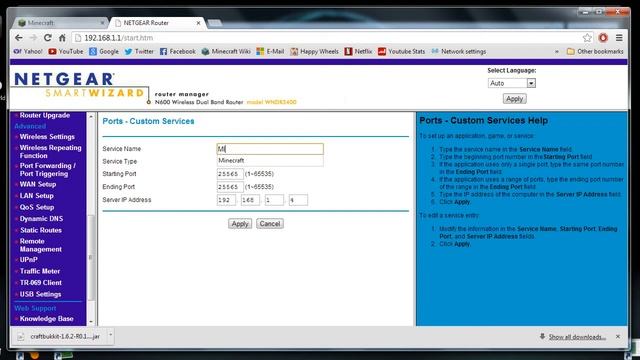640x360 pixels.
Task: Click the Ending Port field
Action: [x=230, y=187]
